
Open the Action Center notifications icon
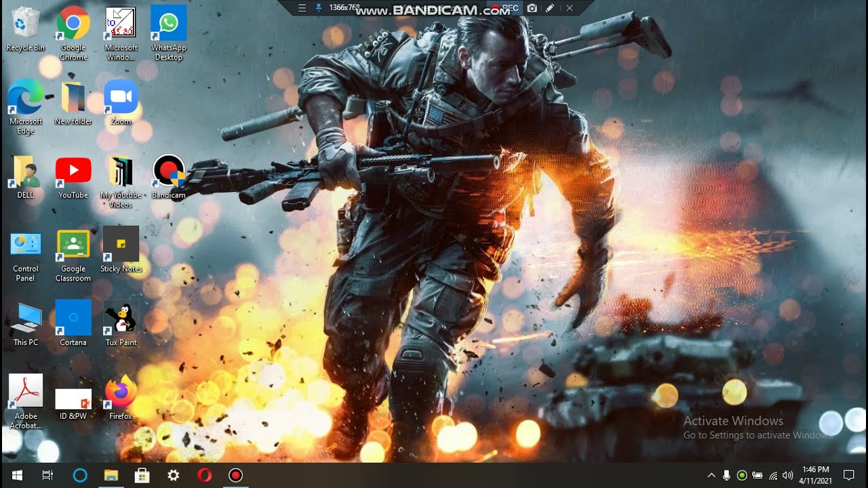pyautogui.click(x=848, y=475)
